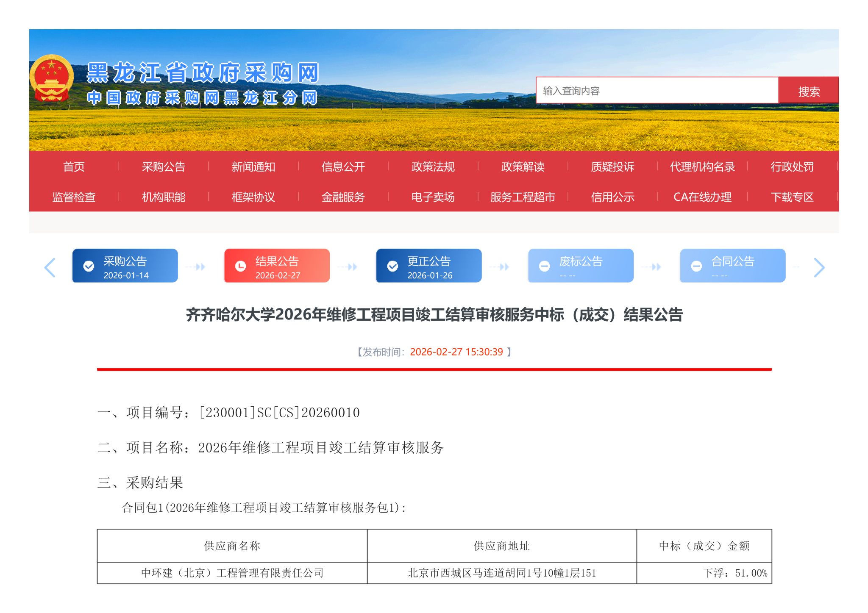The width and height of the screenshot is (868, 613).
Task: Select 电子卖场 from the navigation bar
Action: 433,197
